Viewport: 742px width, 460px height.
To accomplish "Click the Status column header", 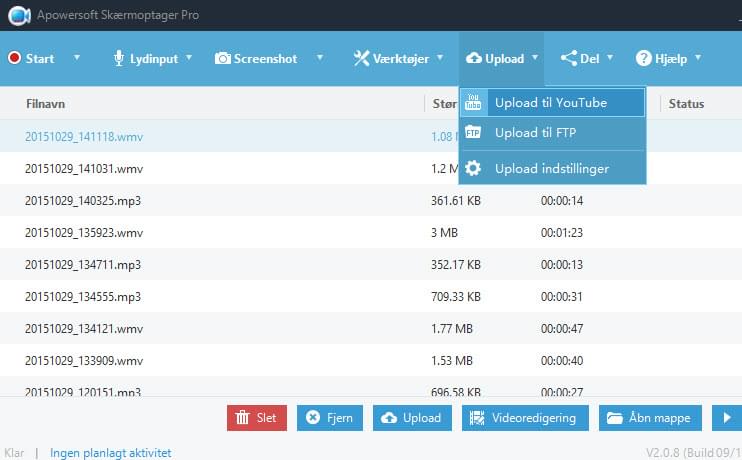I will click(686, 104).
